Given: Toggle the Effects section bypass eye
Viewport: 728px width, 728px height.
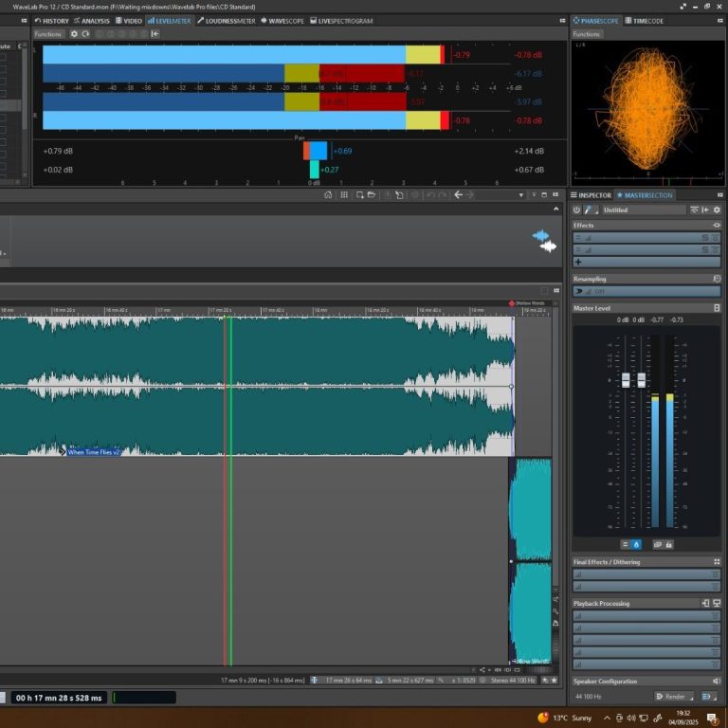Looking at the screenshot, I should click(x=717, y=226).
